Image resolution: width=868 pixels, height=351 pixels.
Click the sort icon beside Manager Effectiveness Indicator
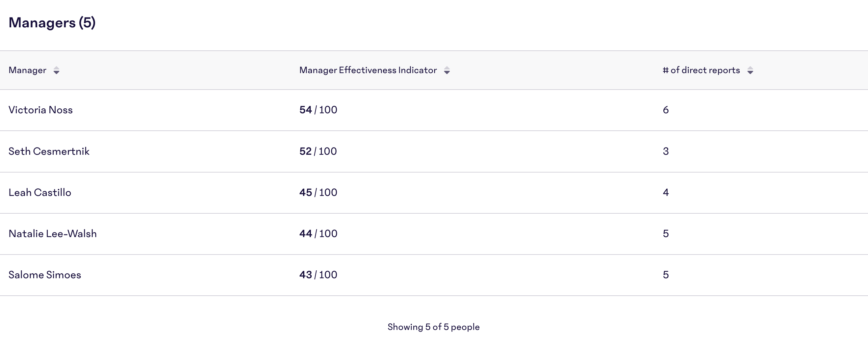point(447,71)
